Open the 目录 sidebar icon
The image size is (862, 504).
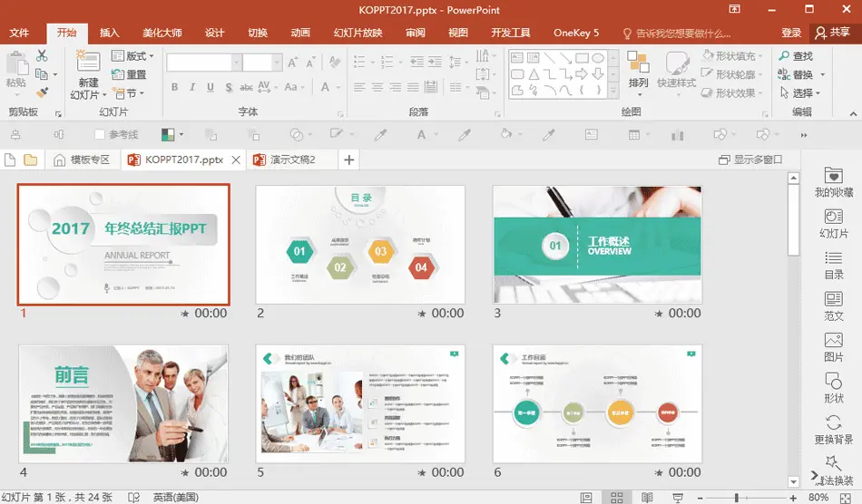833,257
